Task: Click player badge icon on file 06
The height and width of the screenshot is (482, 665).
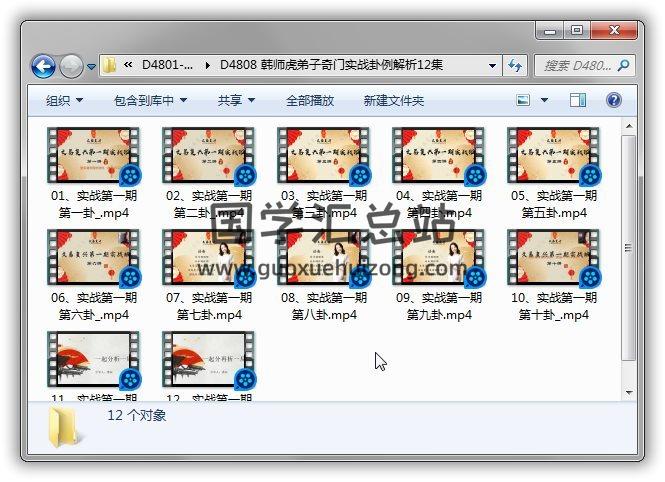Action: point(130,277)
